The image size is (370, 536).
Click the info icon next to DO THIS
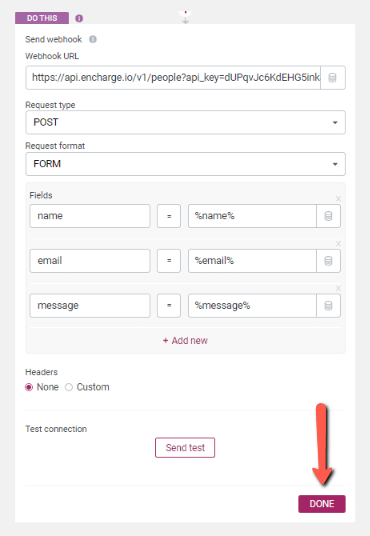click(79, 18)
